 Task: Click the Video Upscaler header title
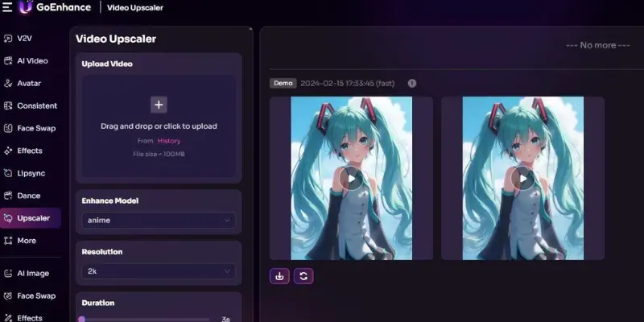pos(135,8)
